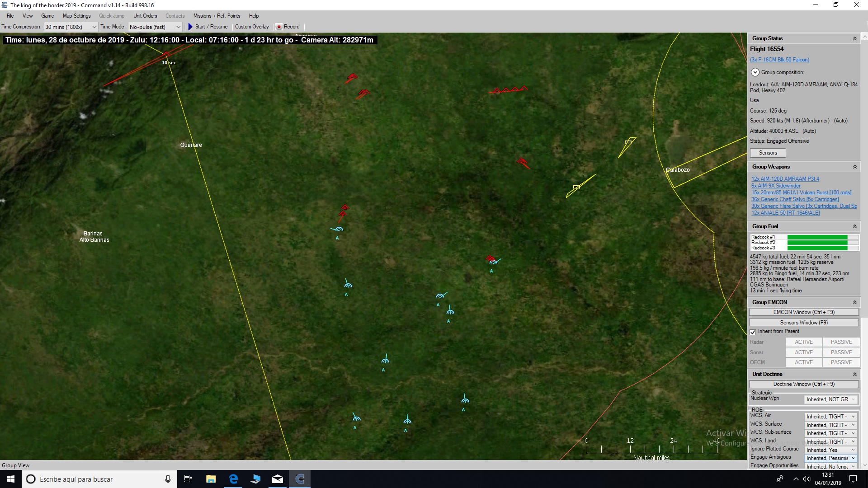This screenshot has width=868, height=488.
Task: Open the Missions + Ref. Points menu
Action: [x=217, y=15]
